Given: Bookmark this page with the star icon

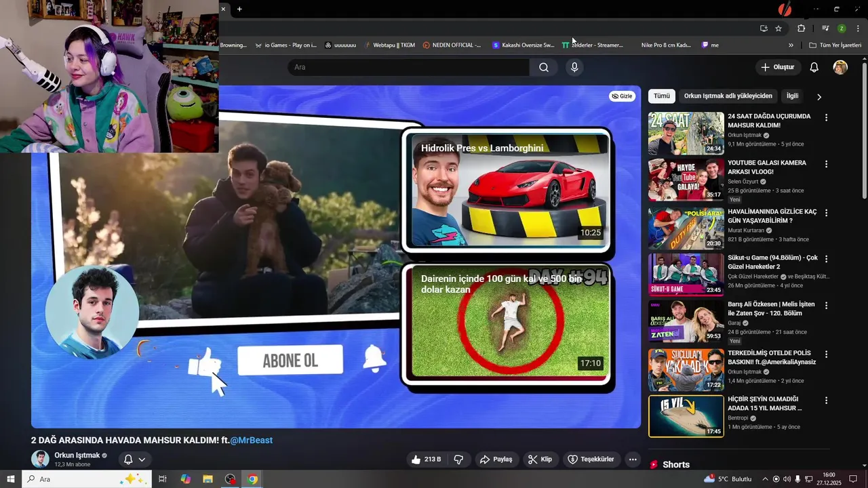Looking at the screenshot, I should tap(778, 28).
